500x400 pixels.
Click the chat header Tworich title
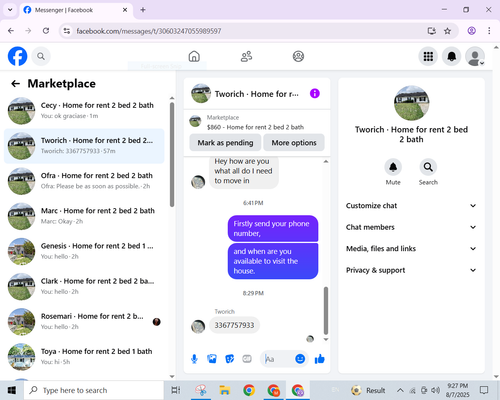coord(257,94)
